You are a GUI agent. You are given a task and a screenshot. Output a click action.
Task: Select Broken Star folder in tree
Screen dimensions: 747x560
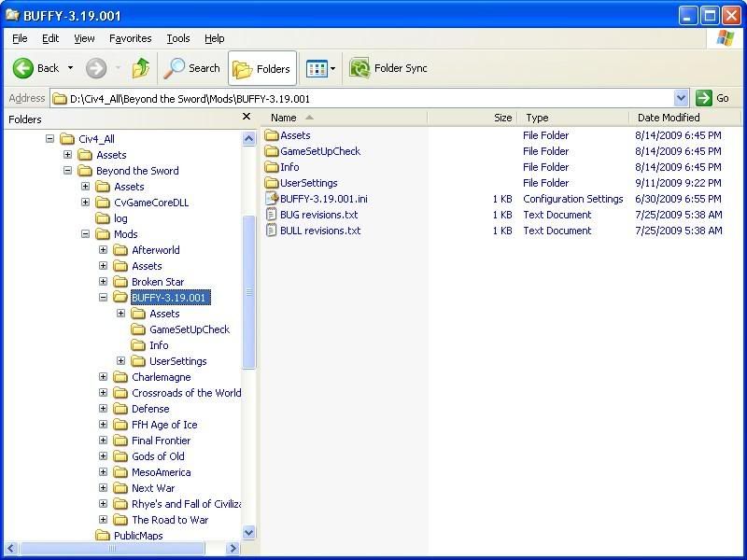coord(148,282)
